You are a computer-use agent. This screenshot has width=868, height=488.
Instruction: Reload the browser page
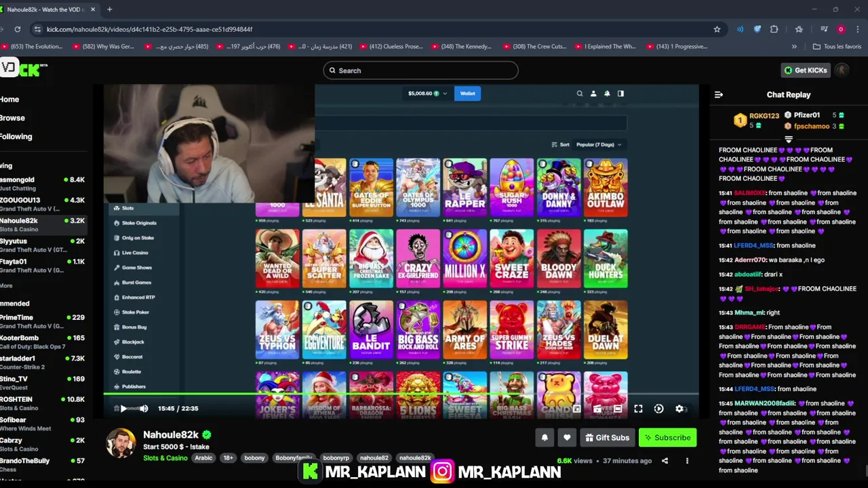(18, 29)
